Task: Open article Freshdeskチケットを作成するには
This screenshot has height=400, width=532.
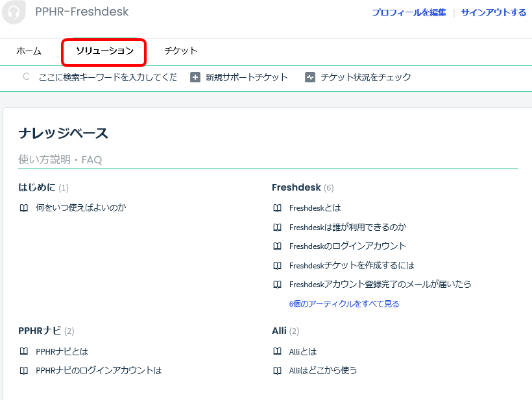Action: pyautogui.click(x=352, y=265)
